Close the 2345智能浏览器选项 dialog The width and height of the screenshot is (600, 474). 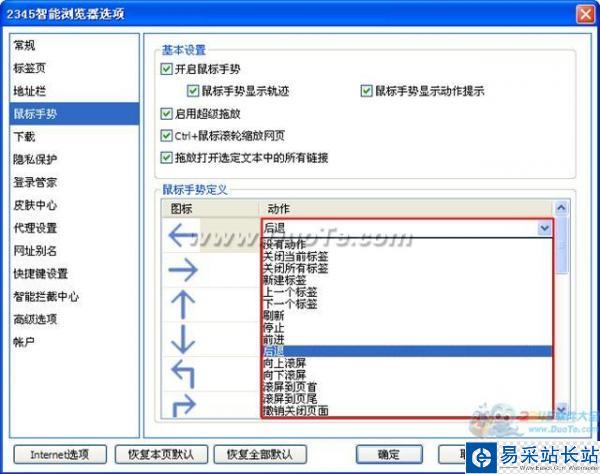tap(585, 14)
